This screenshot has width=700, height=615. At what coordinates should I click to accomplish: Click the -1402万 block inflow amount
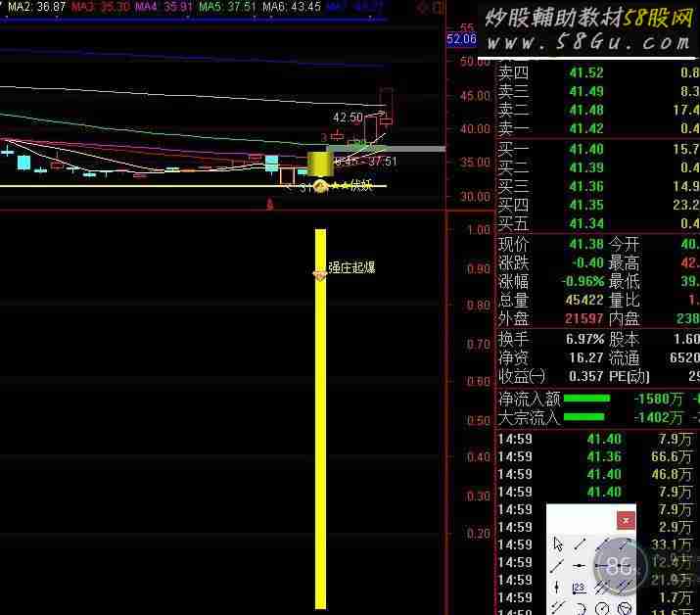[x=659, y=417]
